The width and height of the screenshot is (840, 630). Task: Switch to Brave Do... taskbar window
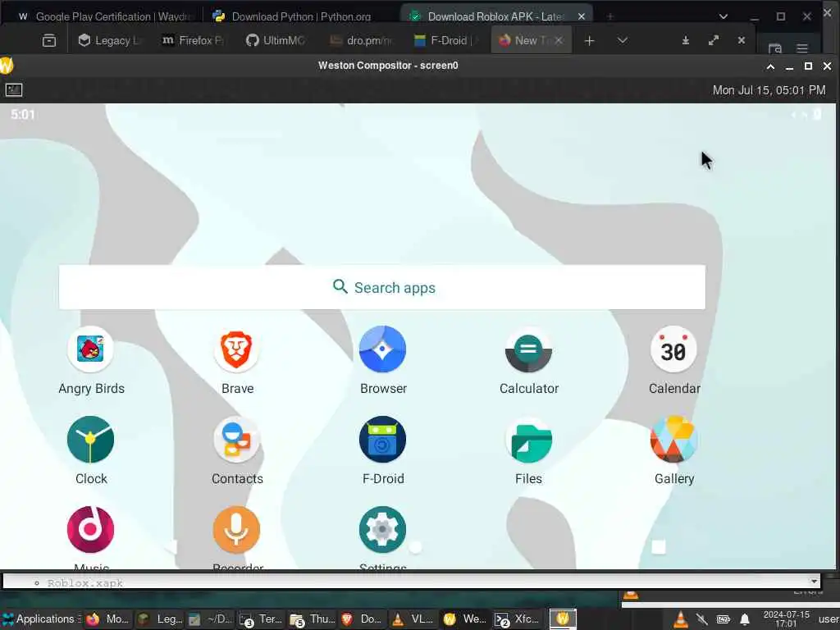pyautogui.click(x=362, y=619)
